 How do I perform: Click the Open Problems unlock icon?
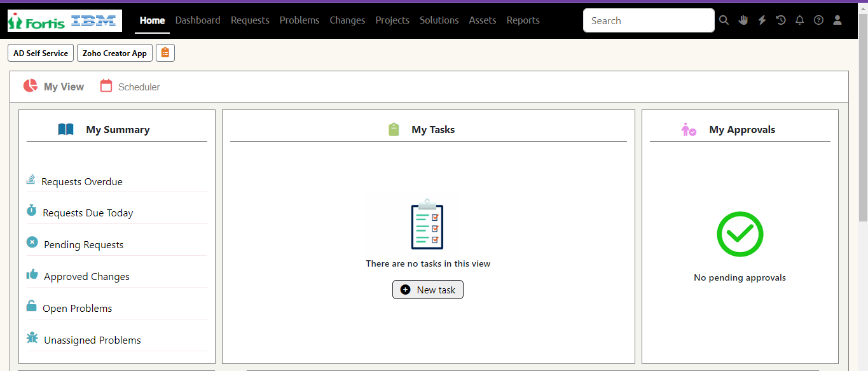pyautogui.click(x=31, y=306)
